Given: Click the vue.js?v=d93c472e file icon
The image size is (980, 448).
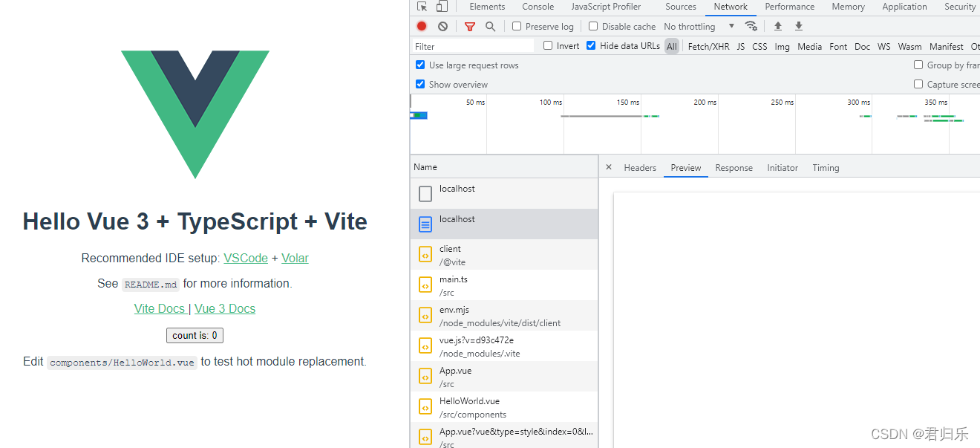Looking at the screenshot, I should click(425, 346).
